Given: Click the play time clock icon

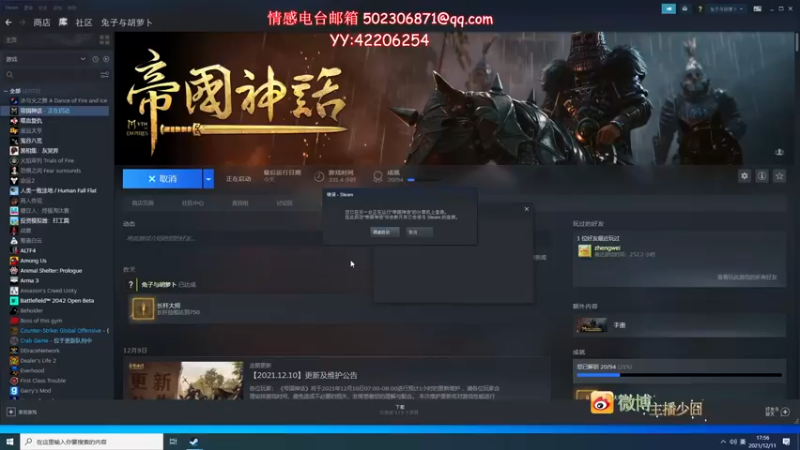Looking at the screenshot, I should pos(319,177).
